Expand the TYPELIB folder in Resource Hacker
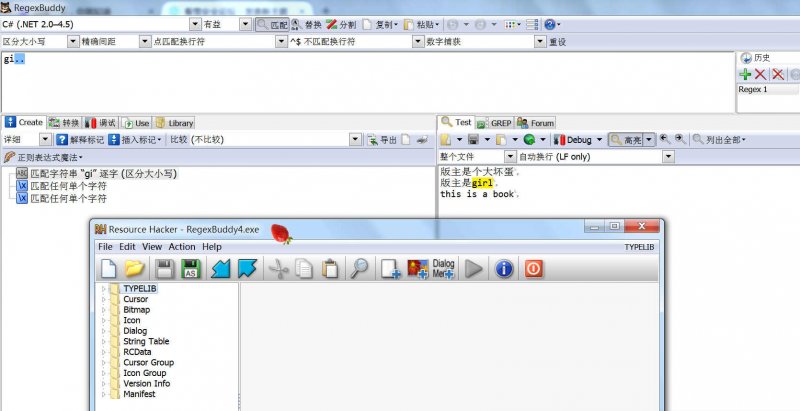 tap(105, 289)
